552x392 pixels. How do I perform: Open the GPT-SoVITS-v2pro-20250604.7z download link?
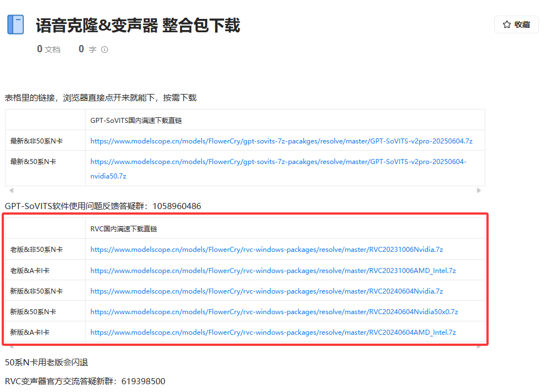pos(281,141)
